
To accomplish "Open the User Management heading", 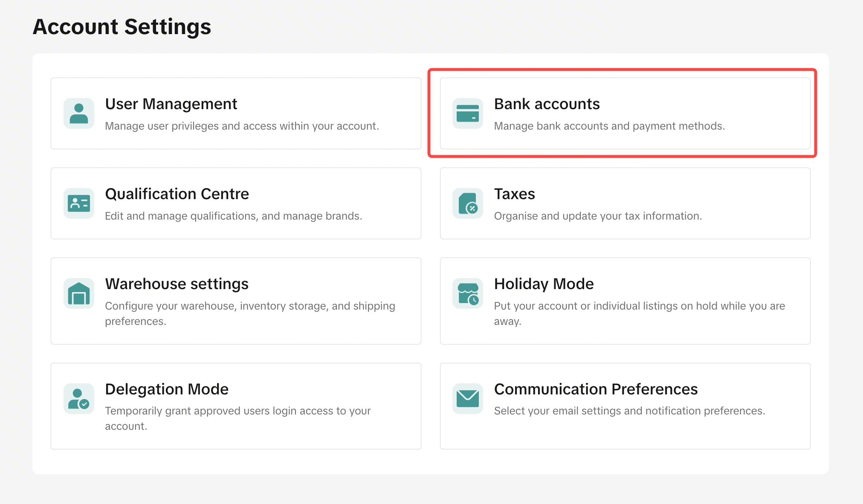I will coord(171,104).
